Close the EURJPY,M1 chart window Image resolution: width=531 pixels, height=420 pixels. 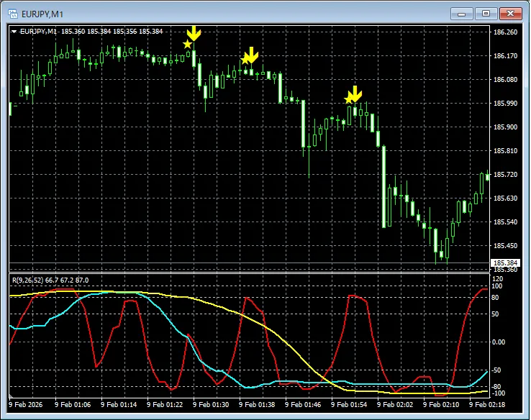coord(511,13)
